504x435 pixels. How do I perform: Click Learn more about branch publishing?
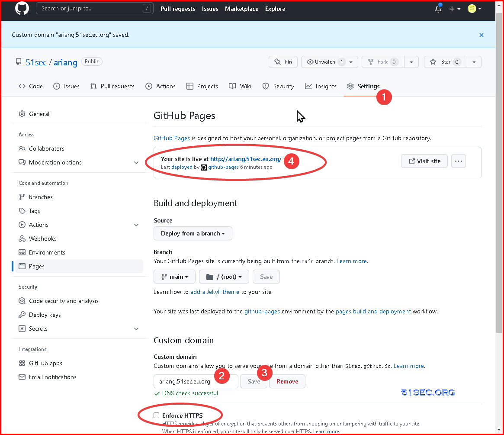coord(352,261)
